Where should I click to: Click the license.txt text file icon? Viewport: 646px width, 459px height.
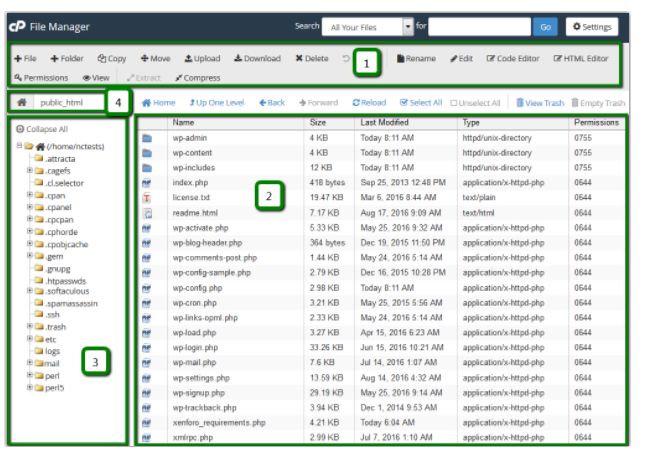tap(147, 198)
